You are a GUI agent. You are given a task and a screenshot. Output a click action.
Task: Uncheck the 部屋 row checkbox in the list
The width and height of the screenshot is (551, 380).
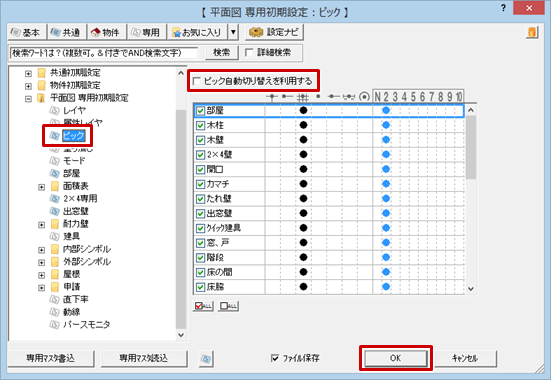[x=200, y=111]
